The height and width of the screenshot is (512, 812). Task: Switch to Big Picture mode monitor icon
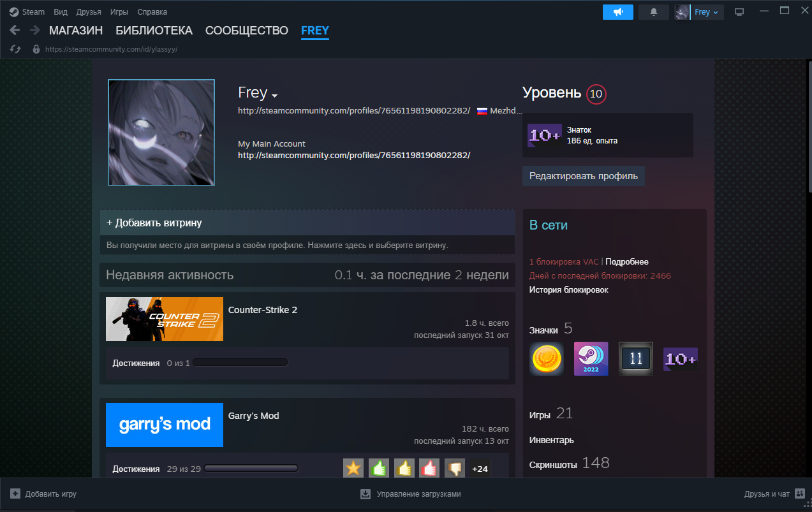pos(739,11)
